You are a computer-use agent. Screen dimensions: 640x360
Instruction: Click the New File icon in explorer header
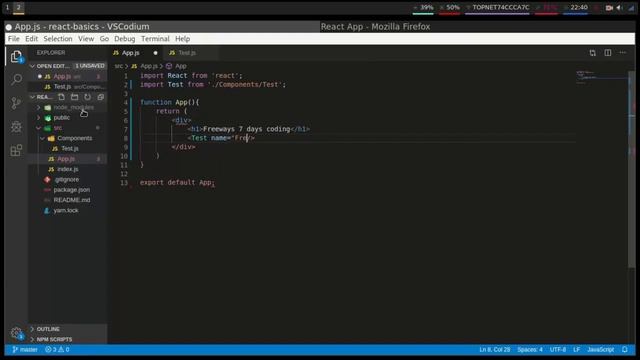click(61, 97)
